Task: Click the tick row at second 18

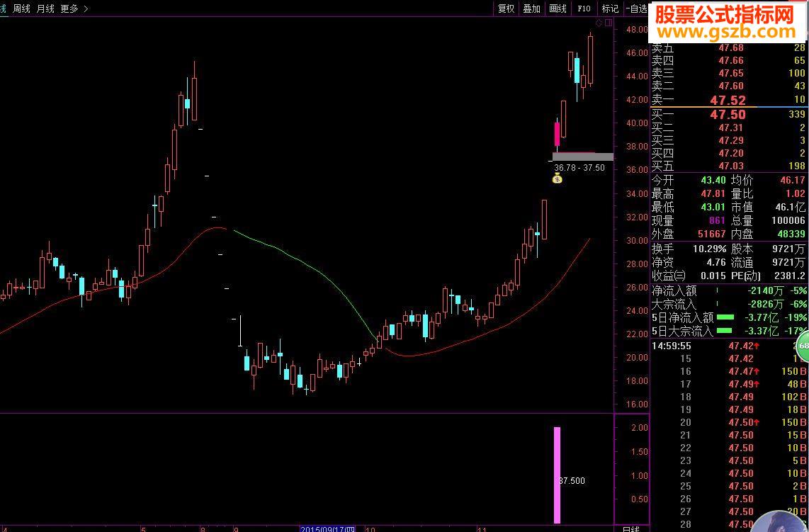Action: (x=728, y=397)
